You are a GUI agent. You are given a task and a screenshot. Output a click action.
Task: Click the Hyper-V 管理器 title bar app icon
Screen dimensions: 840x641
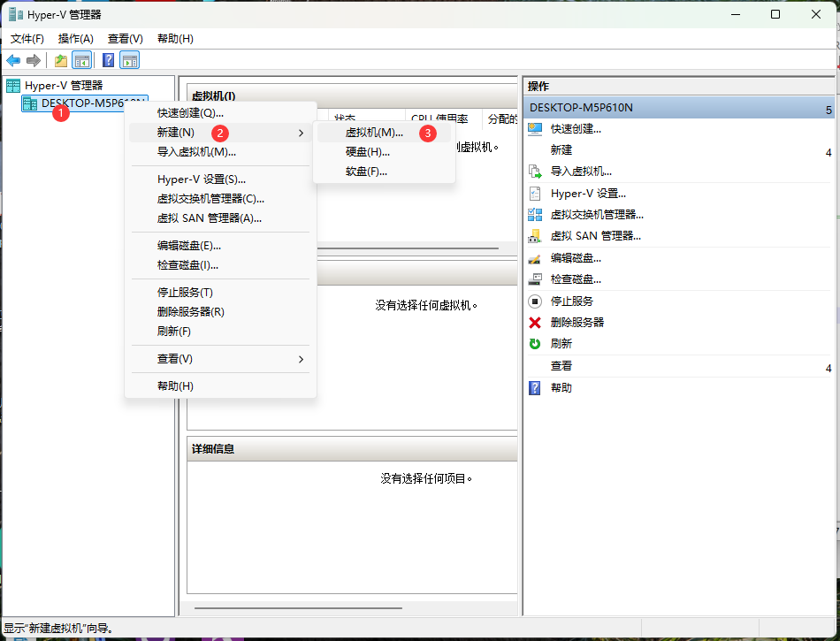[16, 14]
